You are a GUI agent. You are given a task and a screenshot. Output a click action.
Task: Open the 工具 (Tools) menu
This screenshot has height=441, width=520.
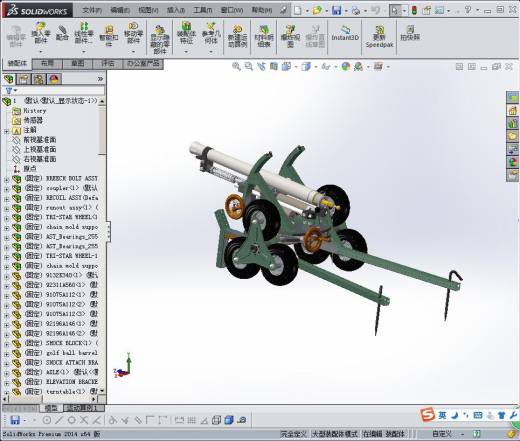202,10
